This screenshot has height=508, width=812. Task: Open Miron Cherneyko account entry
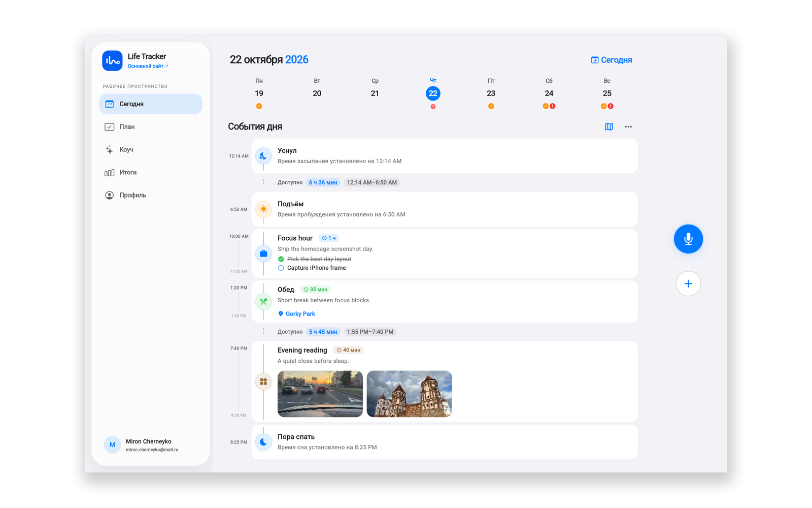151,444
